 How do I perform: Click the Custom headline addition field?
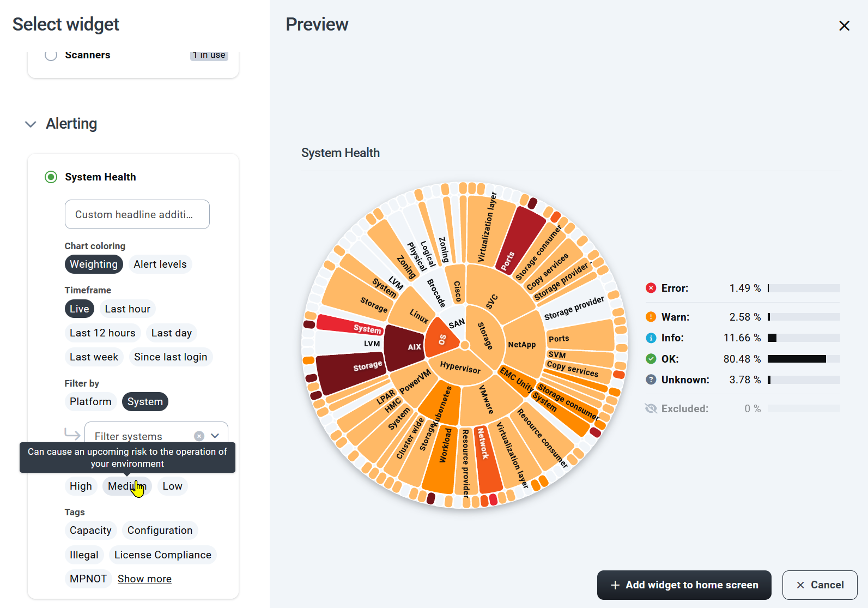137,214
